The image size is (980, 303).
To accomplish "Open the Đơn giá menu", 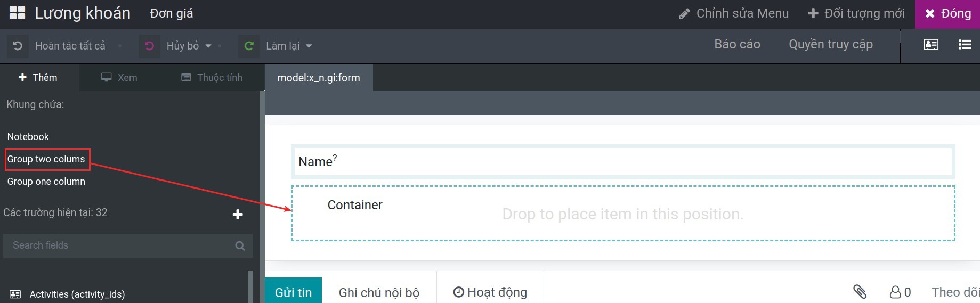I will pos(172,13).
